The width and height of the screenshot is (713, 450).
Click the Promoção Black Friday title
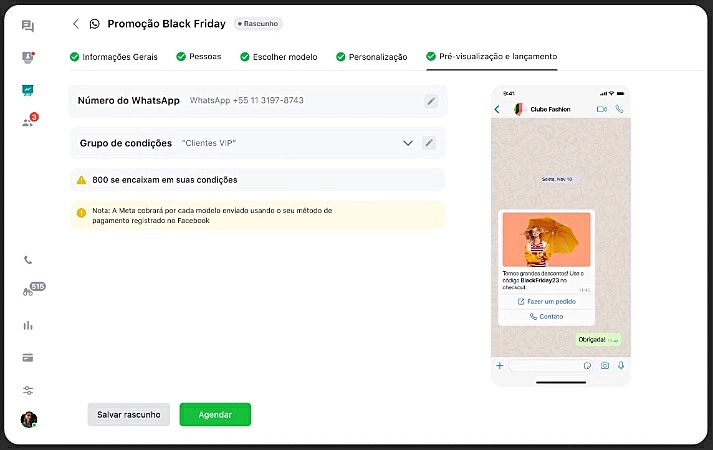coord(166,24)
